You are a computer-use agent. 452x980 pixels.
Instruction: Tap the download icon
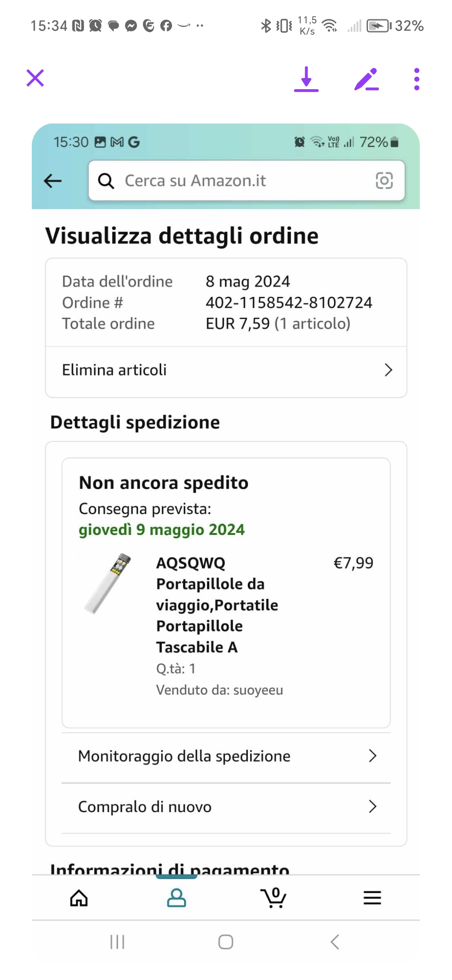click(x=306, y=79)
